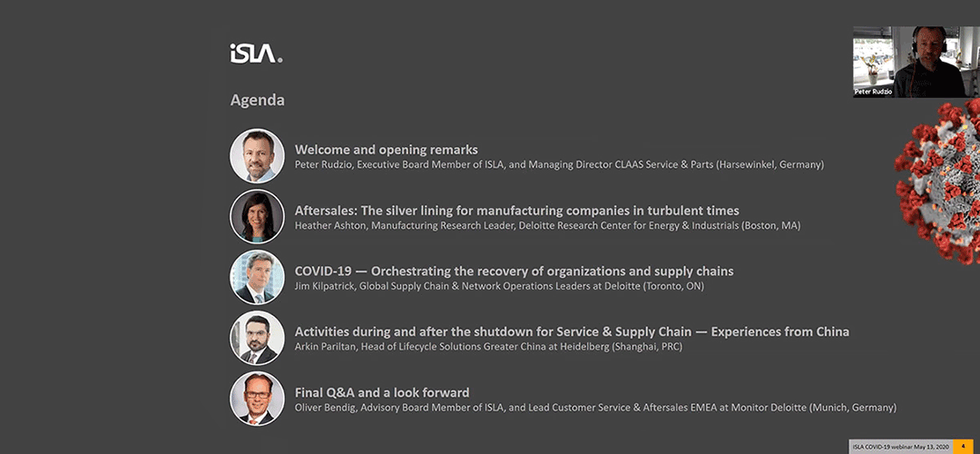This screenshot has height=454, width=980.
Task: Click Oliver Bendig's Monitor Deloitte description
Action: tap(595, 408)
